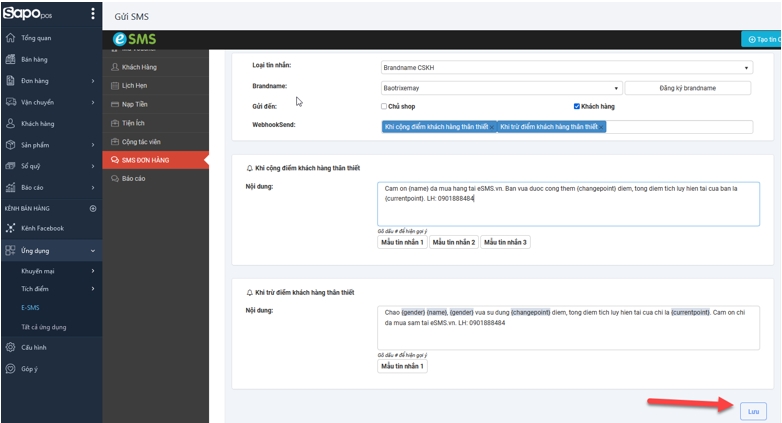Click the trừ điểm message content textarea
Viewport: 782px width, 423px height.
pos(569,328)
